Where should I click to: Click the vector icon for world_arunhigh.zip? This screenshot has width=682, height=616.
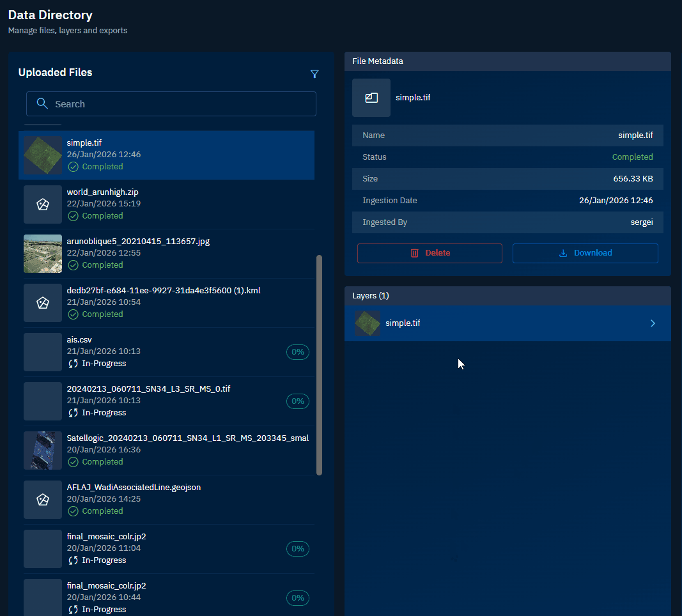point(43,204)
